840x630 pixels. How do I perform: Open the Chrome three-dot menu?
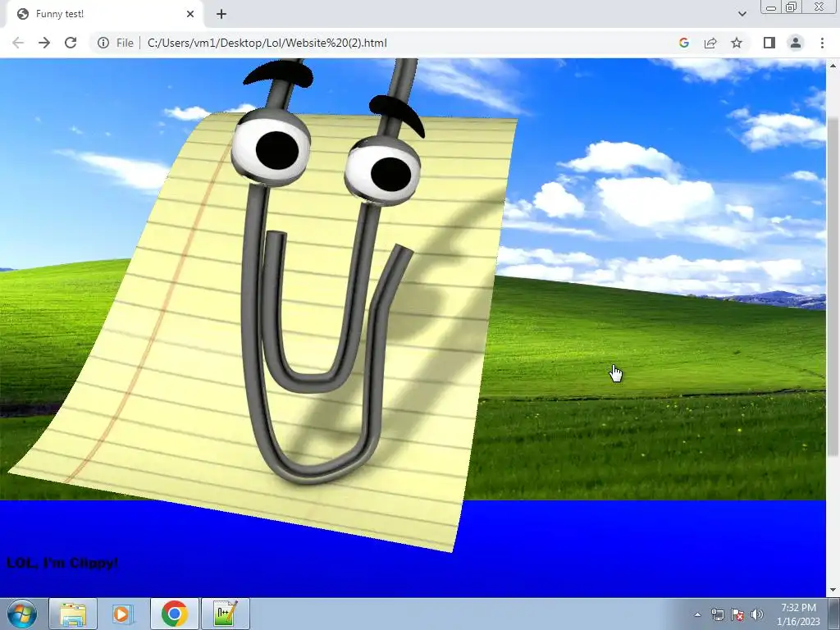pos(822,43)
